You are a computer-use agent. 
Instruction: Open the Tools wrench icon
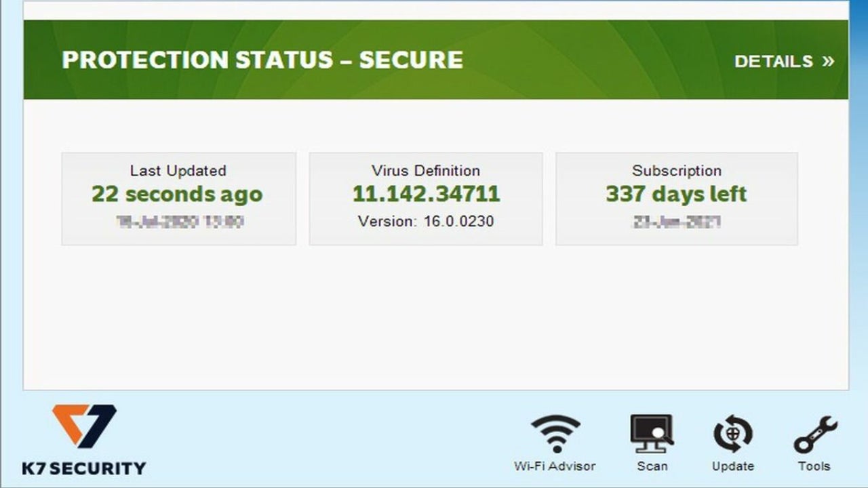[x=814, y=434]
